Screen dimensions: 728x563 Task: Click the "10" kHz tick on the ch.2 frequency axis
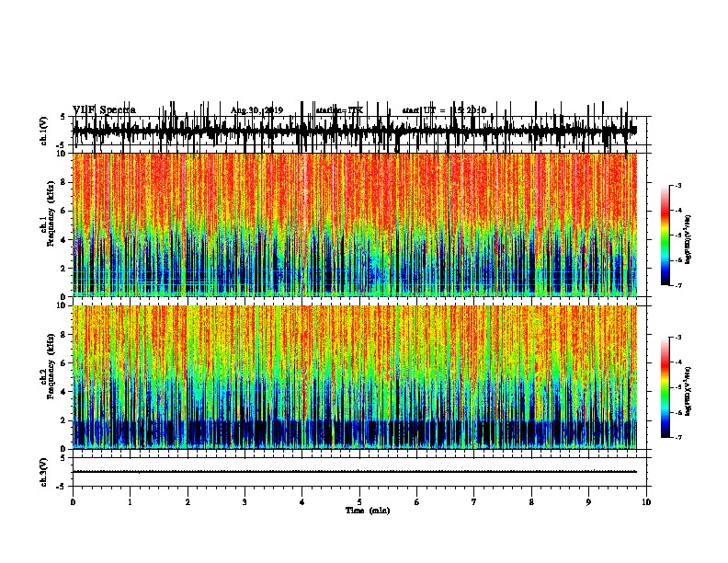[63, 305]
